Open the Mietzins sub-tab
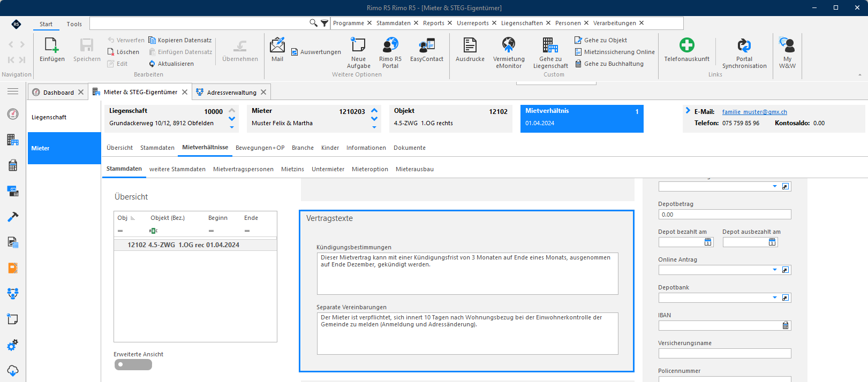Image resolution: width=868 pixels, height=382 pixels. (x=293, y=169)
